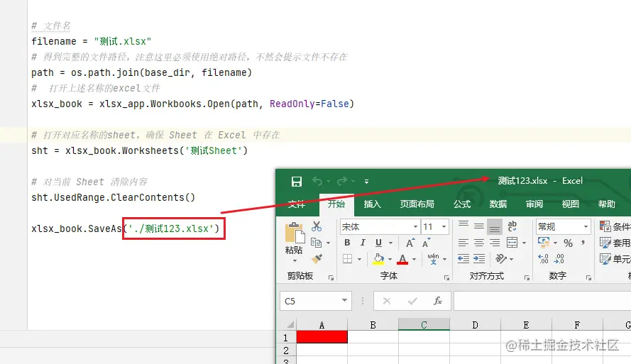Click the Excel formula bar input

[x=542, y=301]
